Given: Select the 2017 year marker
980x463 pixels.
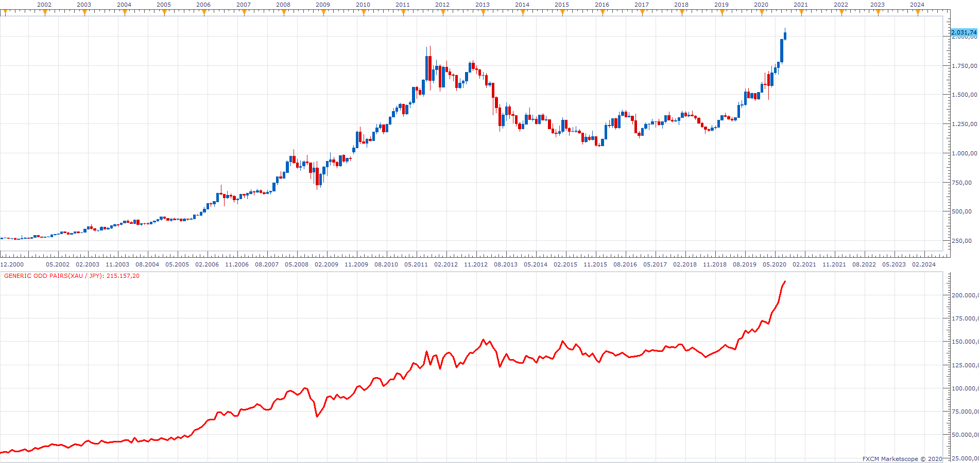Looking at the screenshot, I should click(642, 5).
